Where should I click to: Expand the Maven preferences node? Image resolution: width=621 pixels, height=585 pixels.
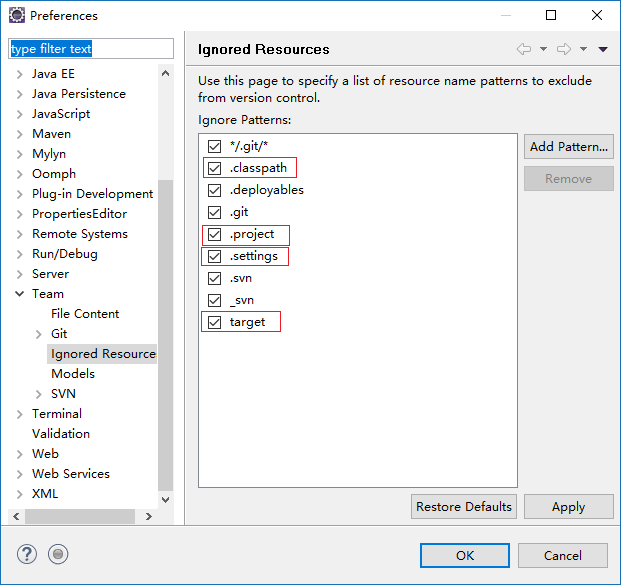click(x=20, y=134)
